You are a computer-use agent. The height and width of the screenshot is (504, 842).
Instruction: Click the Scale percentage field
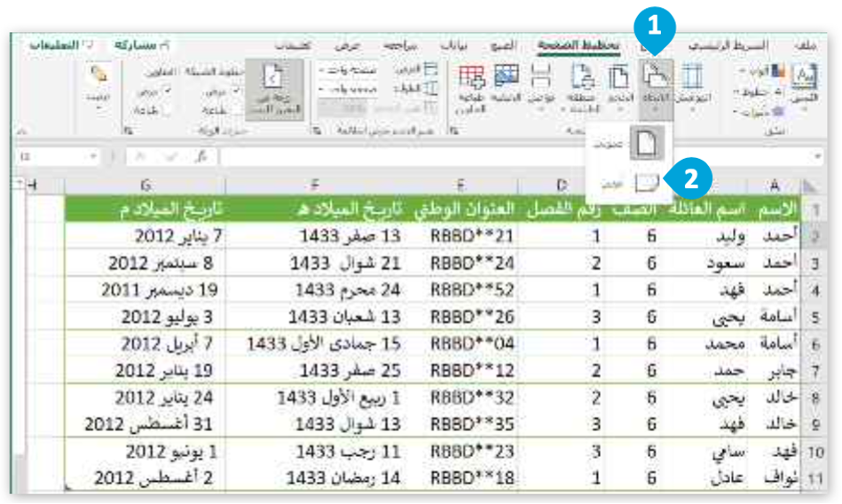342,108
